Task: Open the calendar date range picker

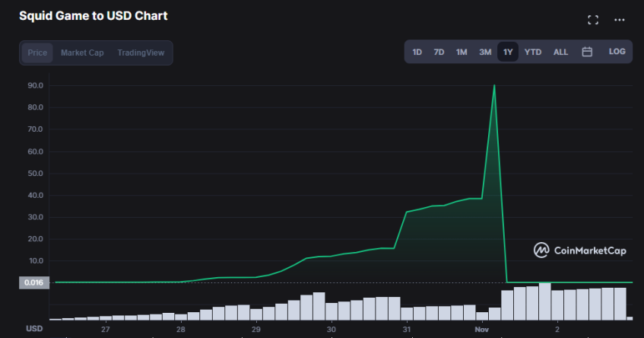Action: 587,52
